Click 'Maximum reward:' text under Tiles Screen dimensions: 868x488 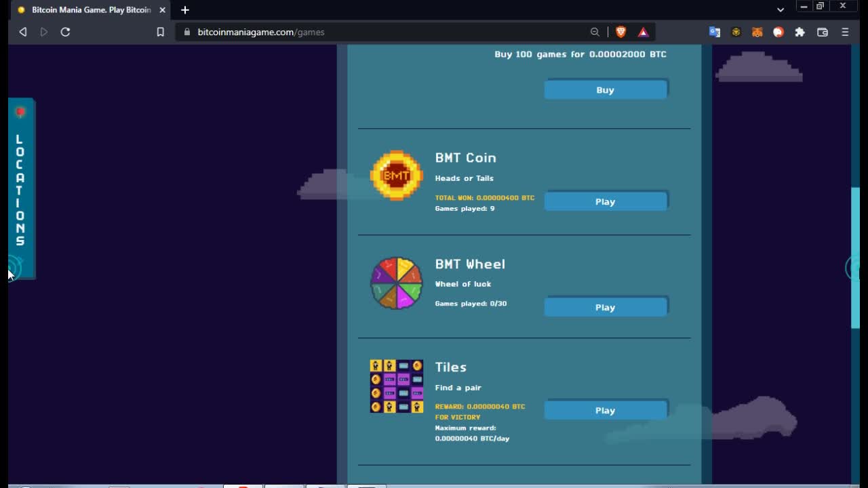tap(466, 428)
